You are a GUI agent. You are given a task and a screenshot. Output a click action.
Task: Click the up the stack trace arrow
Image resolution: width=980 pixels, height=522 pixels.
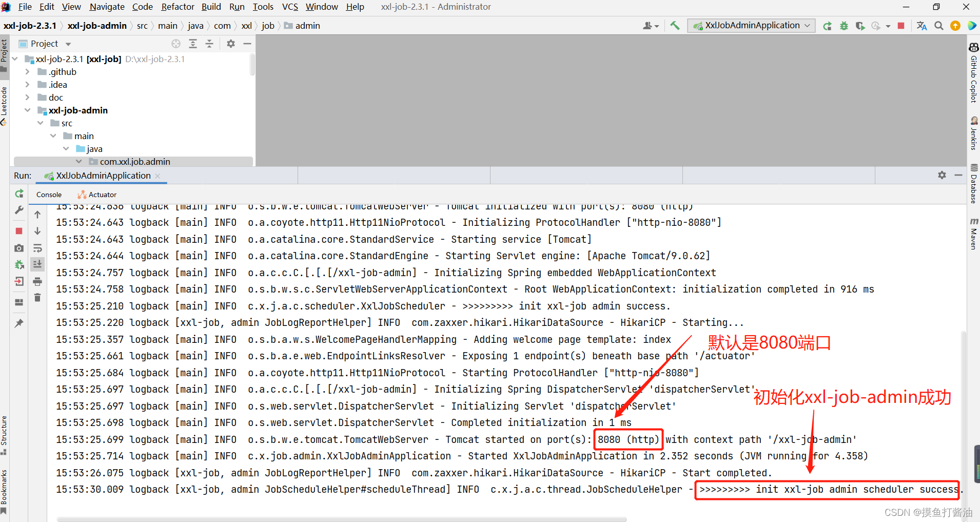tap(37, 215)
